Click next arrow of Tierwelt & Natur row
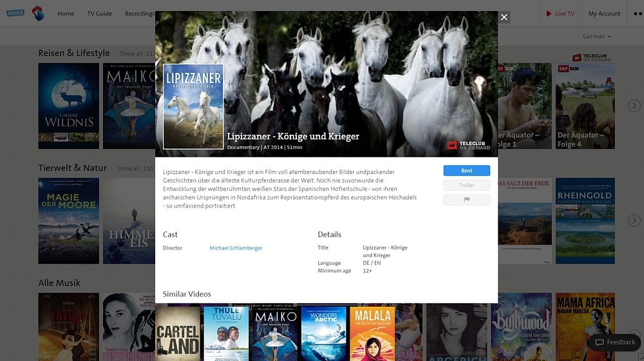 [634, 221]
